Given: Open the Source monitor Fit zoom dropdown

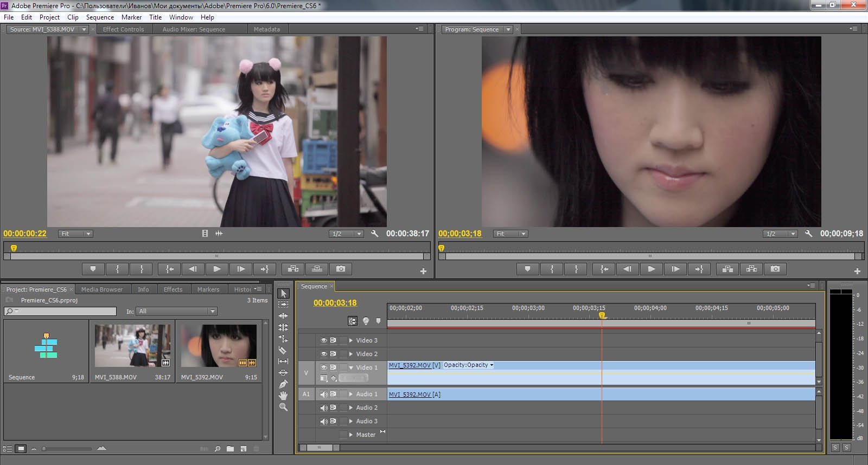Looking at the screenshot, I should (x=75, y=234).
